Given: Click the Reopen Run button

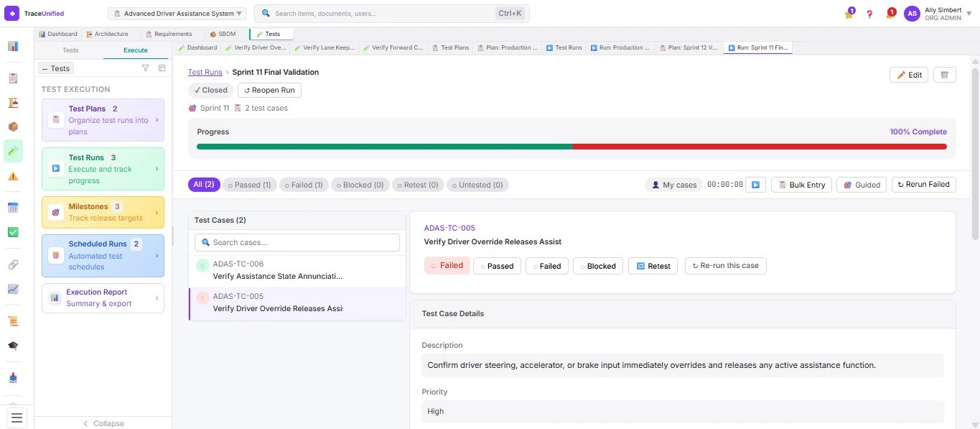Looking at the screenshot, I should click(269, 91).
